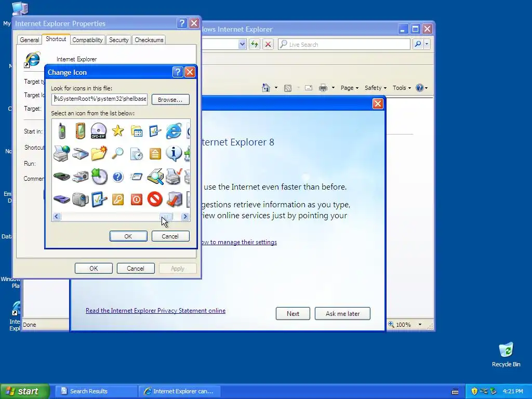Screen dimensions: 532x399
Task: Select the folder with sun starburst icon
Action: [99, 153]
